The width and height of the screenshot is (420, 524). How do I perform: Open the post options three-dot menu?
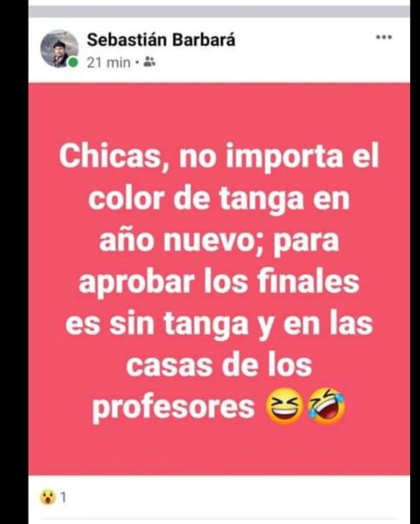tap(384, 38)
